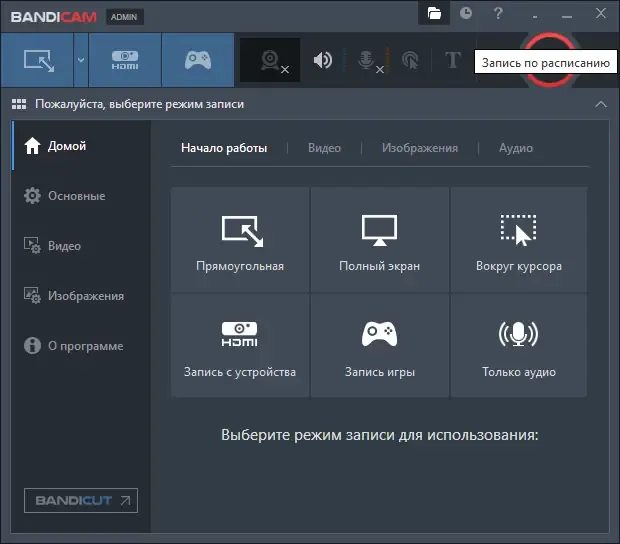Select rectangle screen recording mode in toolbar
Image resolution: width=620 pixels, height=544 pixels.
pyautogui.click(x=37, y=60)
